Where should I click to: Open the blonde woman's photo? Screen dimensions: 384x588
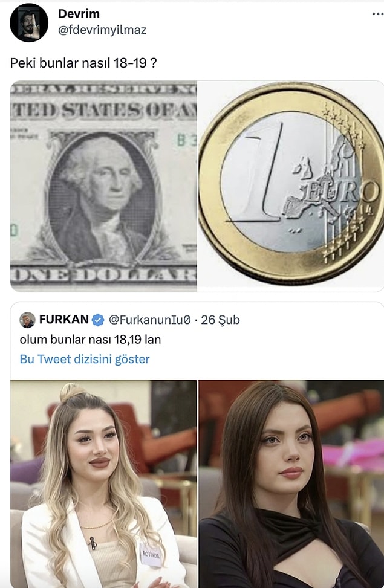[x=103, y=484]
